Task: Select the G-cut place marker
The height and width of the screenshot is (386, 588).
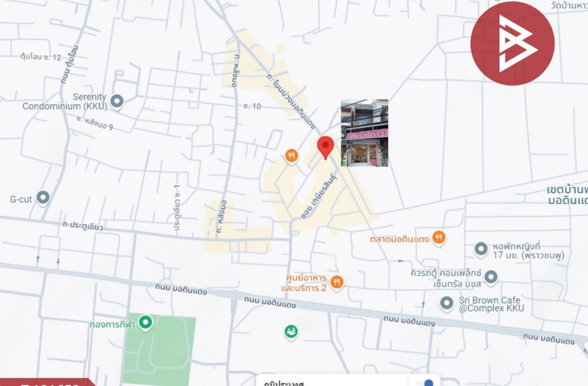Action: pos(43,197)
